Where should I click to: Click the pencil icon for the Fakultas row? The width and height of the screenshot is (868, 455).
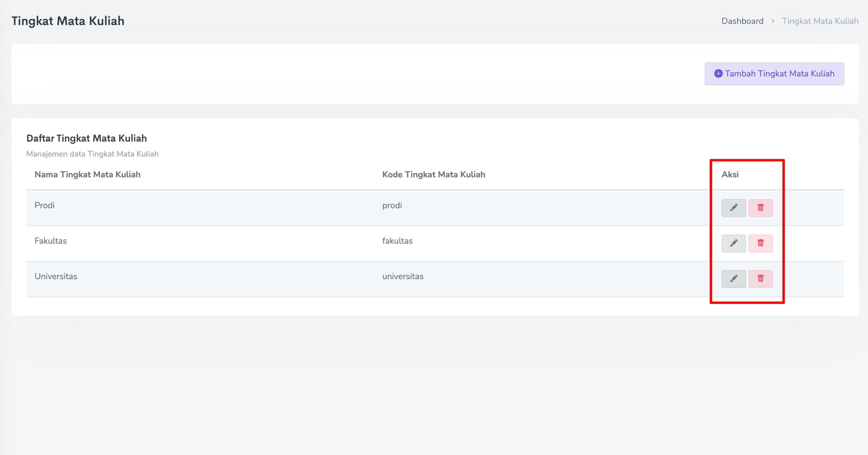[x=733, y=243]
